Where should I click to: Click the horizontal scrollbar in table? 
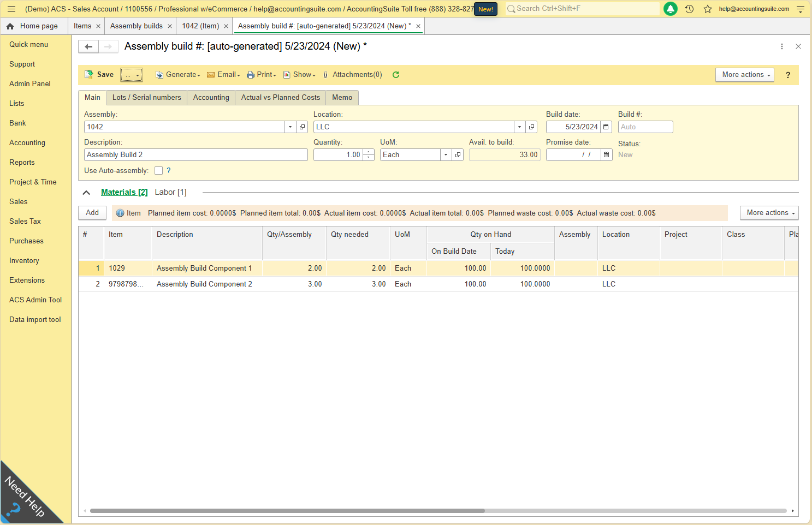click(x=287, y=511)
